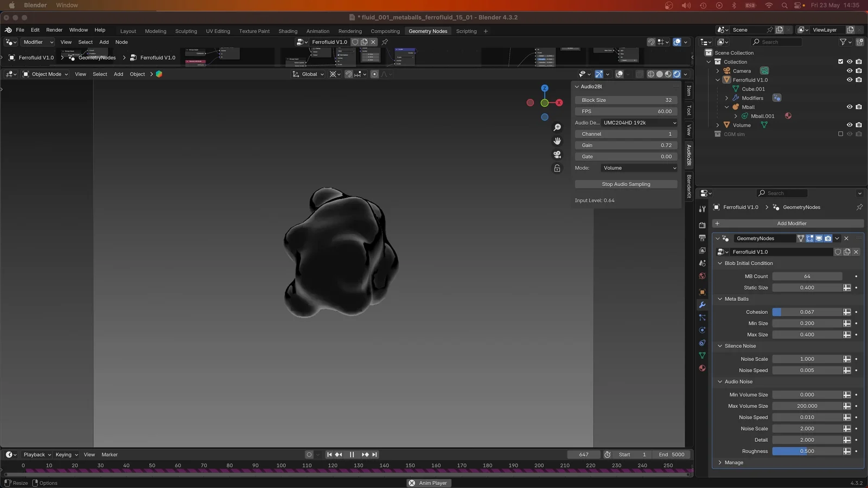This screenshot has height=488, width=868.
Task: Switch to the Shading workspace tab
Action: click(x=288, y=31)
